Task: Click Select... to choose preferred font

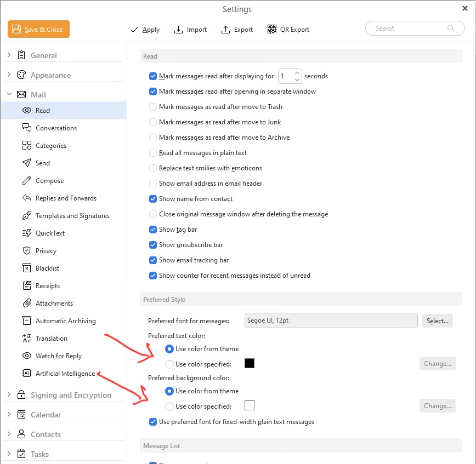Action: (x=437, y=321)
